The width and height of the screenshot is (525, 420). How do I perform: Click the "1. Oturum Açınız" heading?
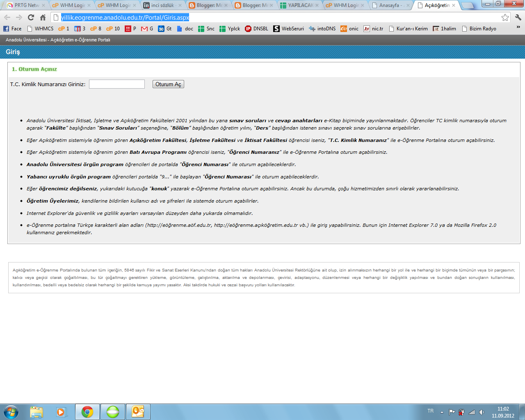pos(34,69)
